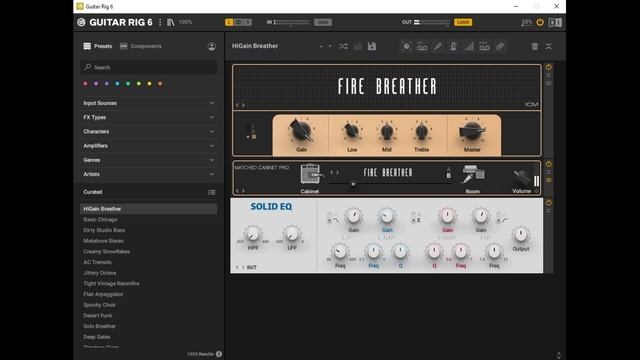Filter by the cyan color tag

click(x=117, y=84)
